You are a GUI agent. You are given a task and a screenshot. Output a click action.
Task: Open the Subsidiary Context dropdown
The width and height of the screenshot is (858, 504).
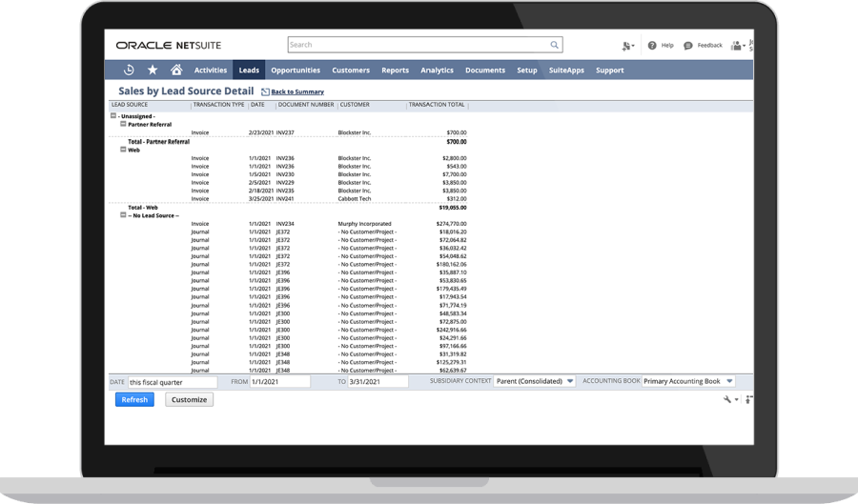(x=535, y=381)
